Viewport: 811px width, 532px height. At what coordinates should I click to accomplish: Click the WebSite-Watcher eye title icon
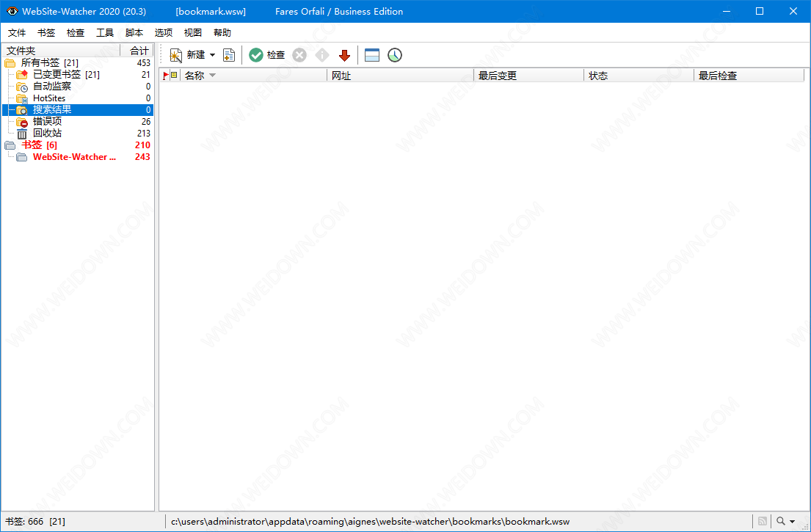pos(12,11)
